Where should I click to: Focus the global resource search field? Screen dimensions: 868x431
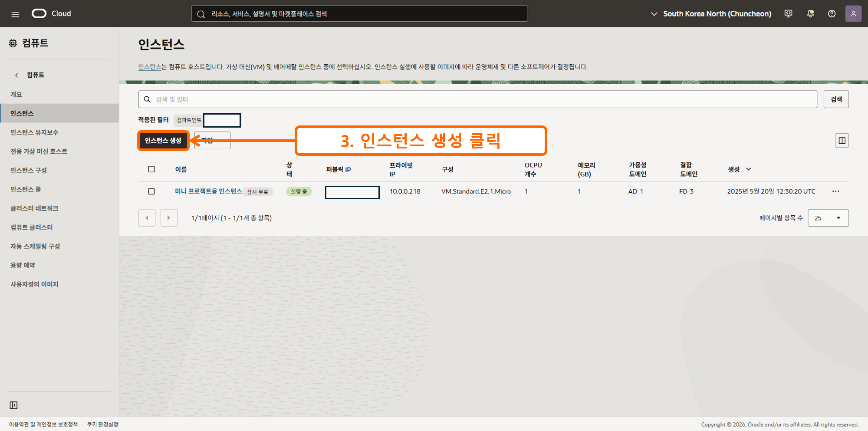click(359, 14)
